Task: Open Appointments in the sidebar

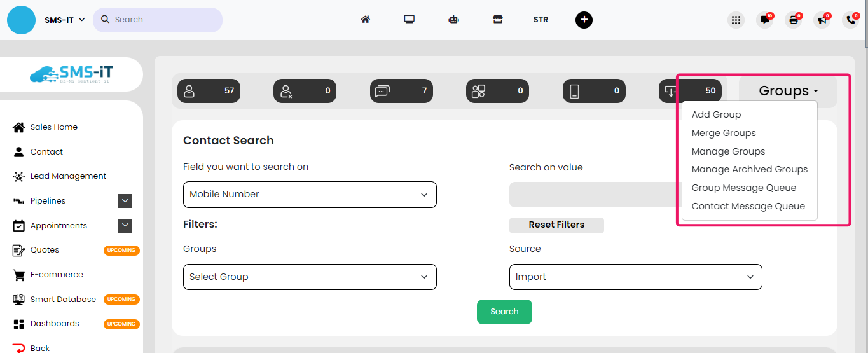Action: click(x=59, y=226)
